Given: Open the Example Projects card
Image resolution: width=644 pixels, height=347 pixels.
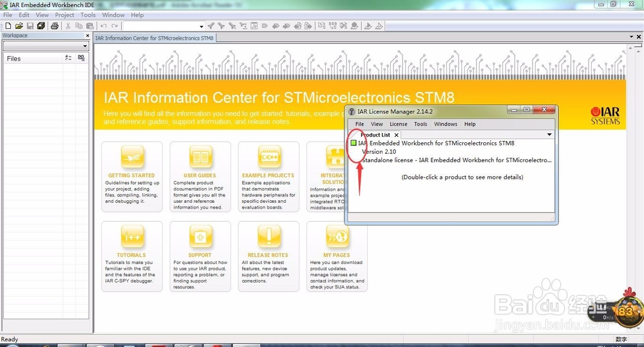Looking at the screenshot, I should 269,176.
